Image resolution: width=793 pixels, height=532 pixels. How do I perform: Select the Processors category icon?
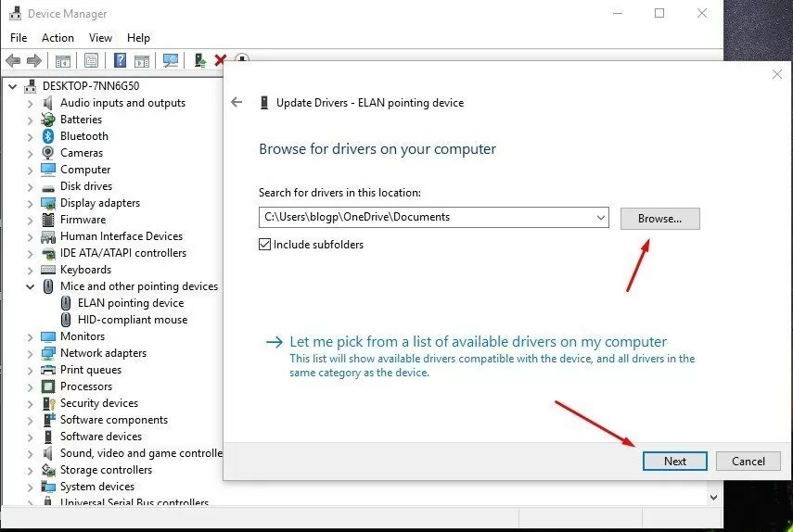tap(48, 386)
